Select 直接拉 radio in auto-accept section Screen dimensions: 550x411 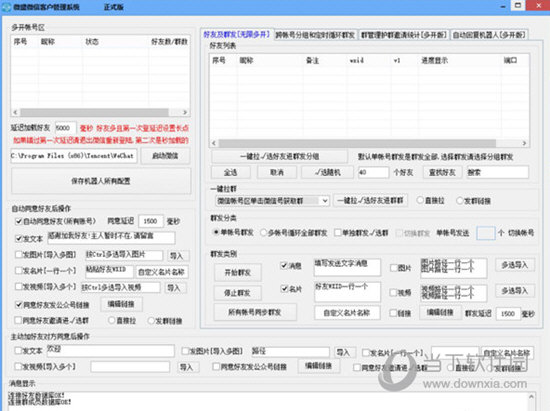click(x=111, y=320)
